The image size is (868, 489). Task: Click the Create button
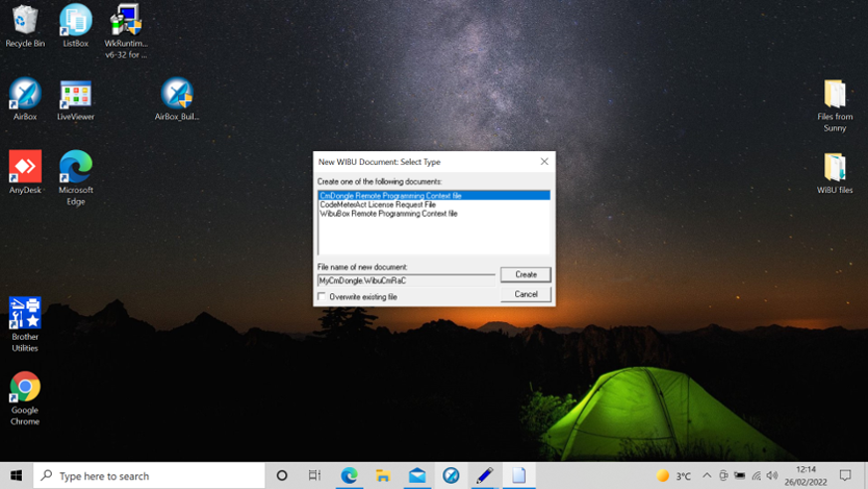pyautogui.click(x=525, y=274)
